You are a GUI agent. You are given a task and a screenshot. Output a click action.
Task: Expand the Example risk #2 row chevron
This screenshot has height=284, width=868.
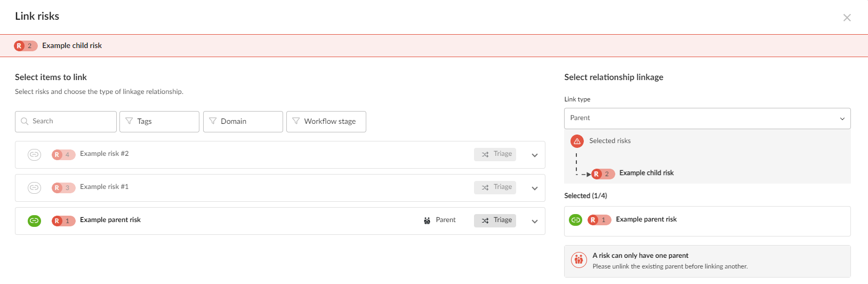click(535, 155)
